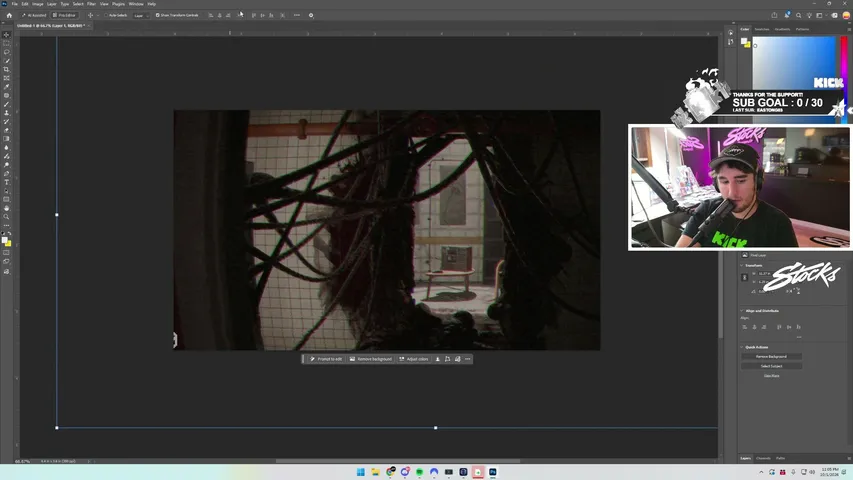The width and height of the screenshot is (853, 480).
Task: Select the Eyedropper tool
Action: click(7, 87)
